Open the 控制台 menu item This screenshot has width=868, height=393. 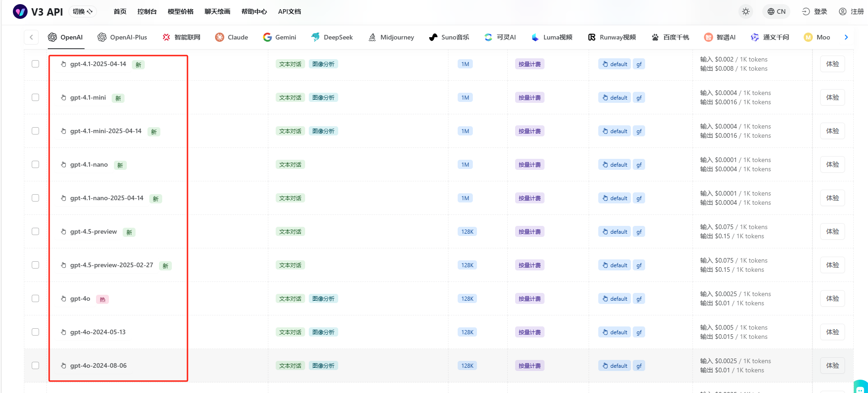147,11
